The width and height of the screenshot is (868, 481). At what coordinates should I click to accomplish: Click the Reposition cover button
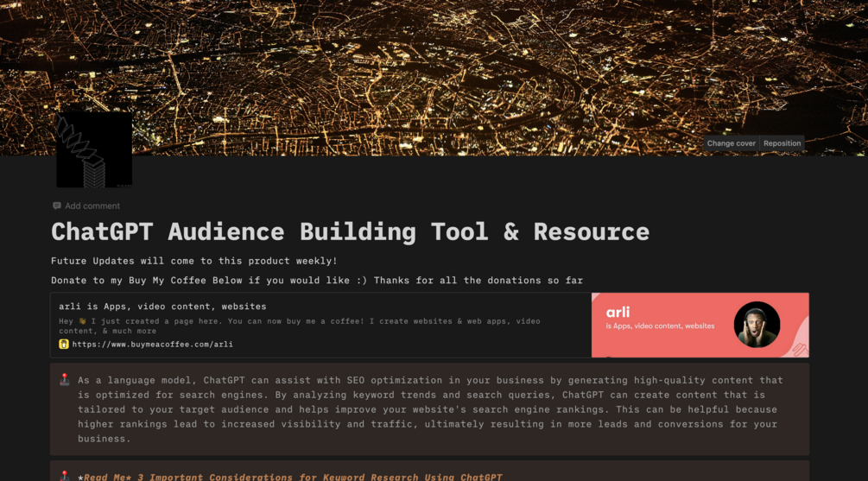pos(782,143)
